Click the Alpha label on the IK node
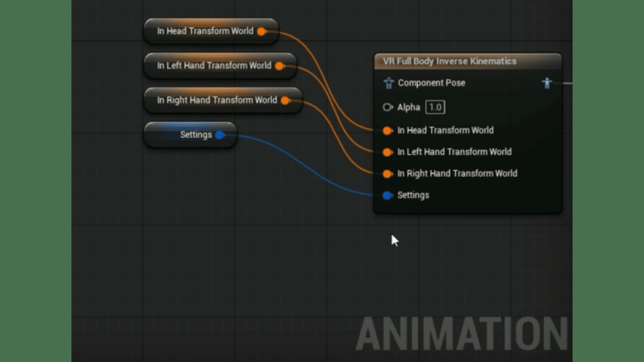Image resolution: width=644 pixels, height=362 pixels. tap(409, 107)
